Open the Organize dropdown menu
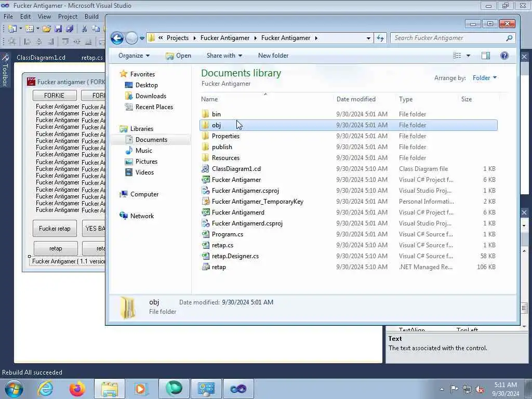This screenshot has width=532, height=399. [x=134, y=56]
